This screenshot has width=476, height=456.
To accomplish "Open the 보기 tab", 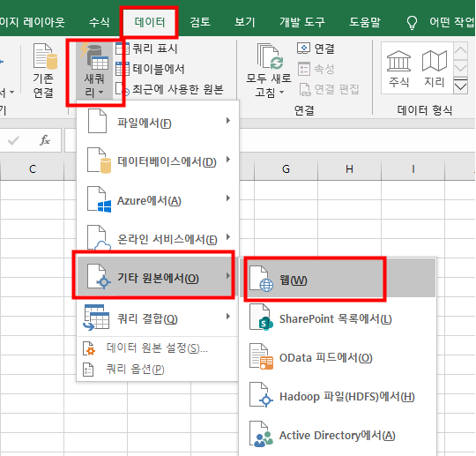I will [245, 22].
